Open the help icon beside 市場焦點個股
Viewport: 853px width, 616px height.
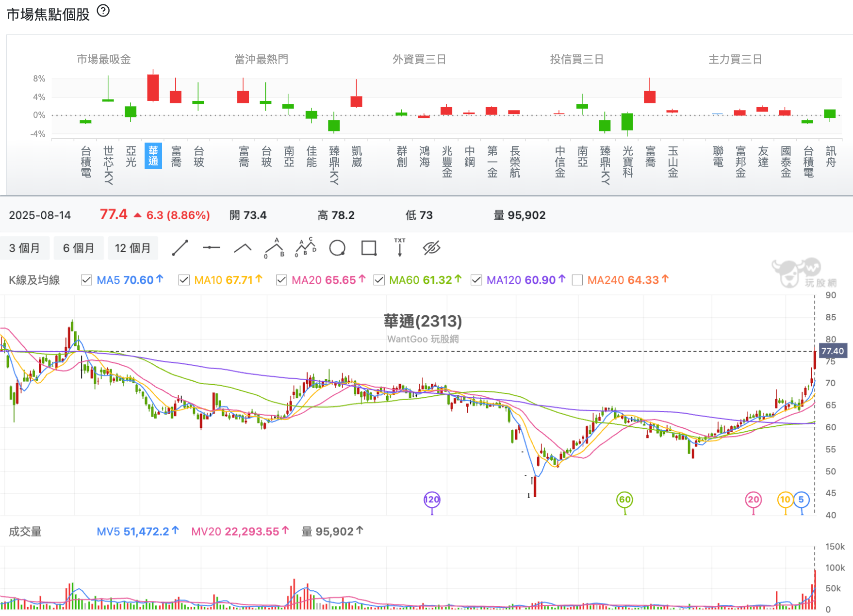(x=103, y=11)
